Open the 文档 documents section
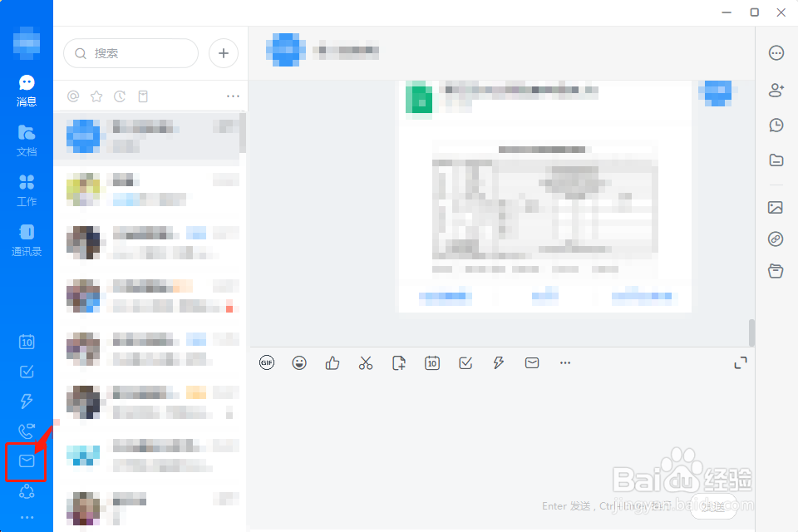Image resolution: width=798 pixels, height=532 pixels. 27,140
